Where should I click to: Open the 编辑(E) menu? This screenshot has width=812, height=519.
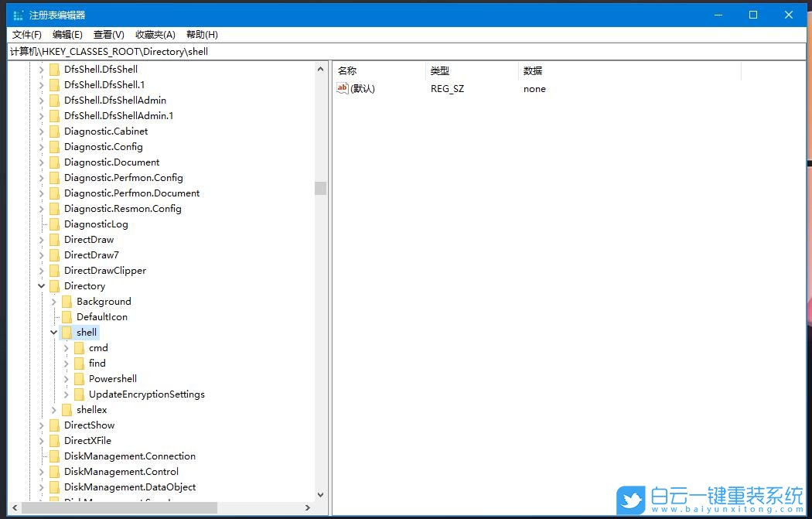(x=67, y=34)
